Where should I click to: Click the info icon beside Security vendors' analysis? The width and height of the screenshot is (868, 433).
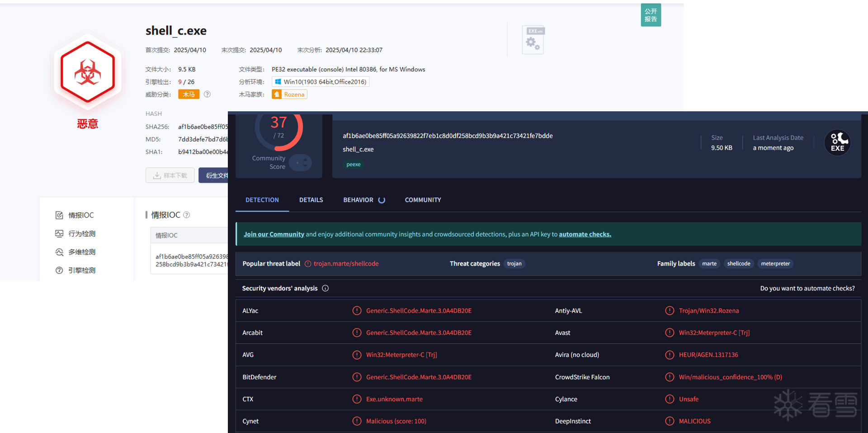coord(325,288)
